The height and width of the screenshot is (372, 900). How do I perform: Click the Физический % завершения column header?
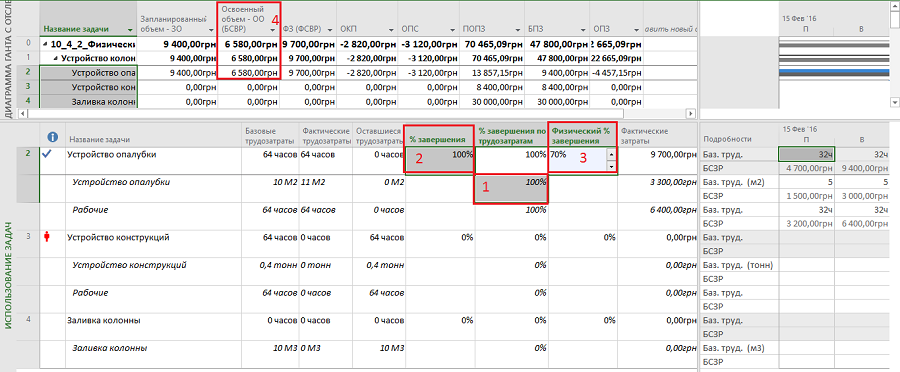pyautogui.click(x=583, y=135)
